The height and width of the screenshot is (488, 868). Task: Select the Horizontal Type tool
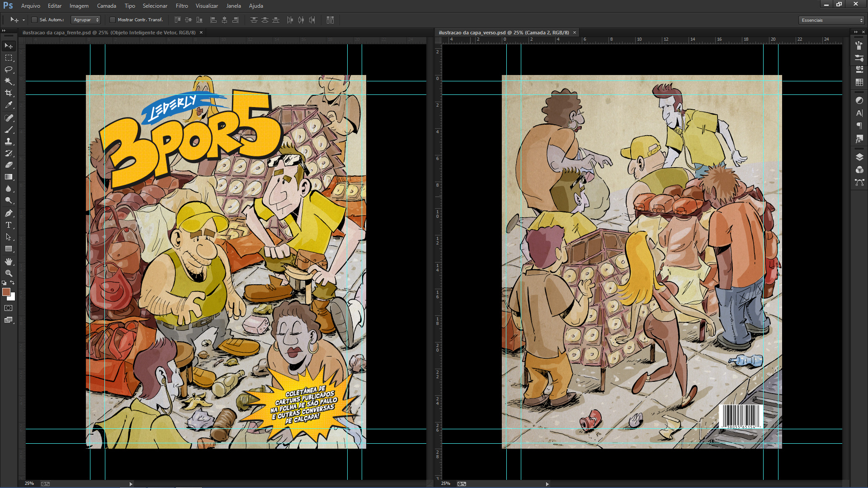tap(9, 225)
